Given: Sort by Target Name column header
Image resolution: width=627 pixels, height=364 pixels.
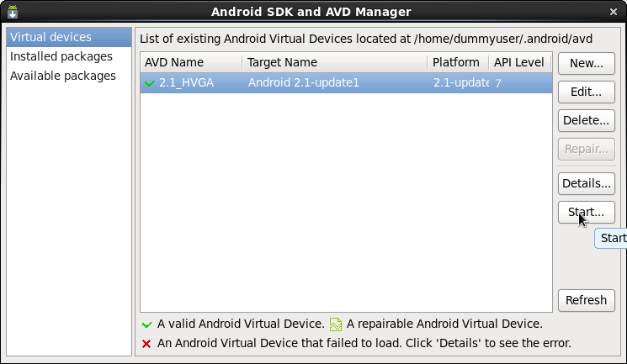Looking at the screenshot, I should 335,62.
